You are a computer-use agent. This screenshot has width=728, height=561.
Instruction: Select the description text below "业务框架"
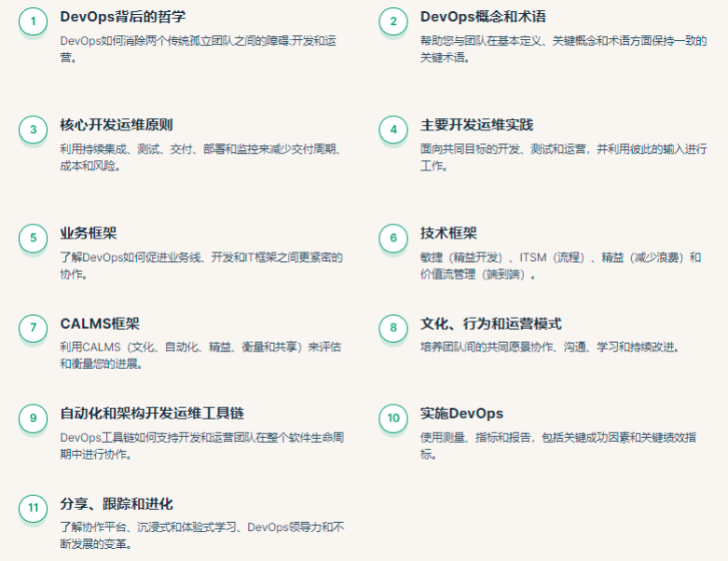pyautogui.click(x=201, y=266)
